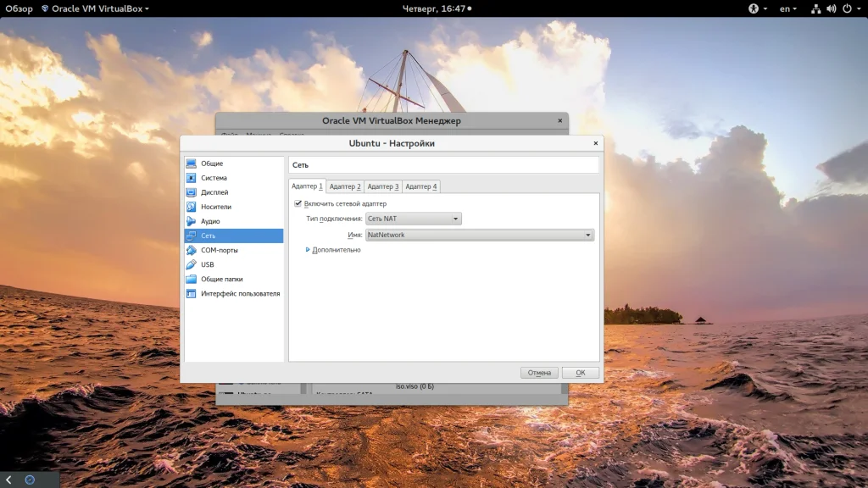This screenshot has width=868, height=488.
Task: Open the Общие settings category icon
Action: (192, 164)
